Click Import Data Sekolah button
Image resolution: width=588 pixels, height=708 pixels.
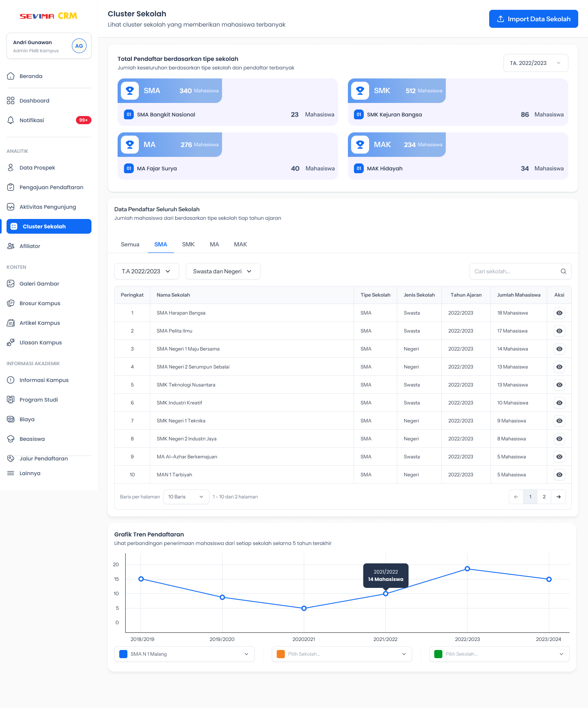pyautogui.click(x=534, y=19)
